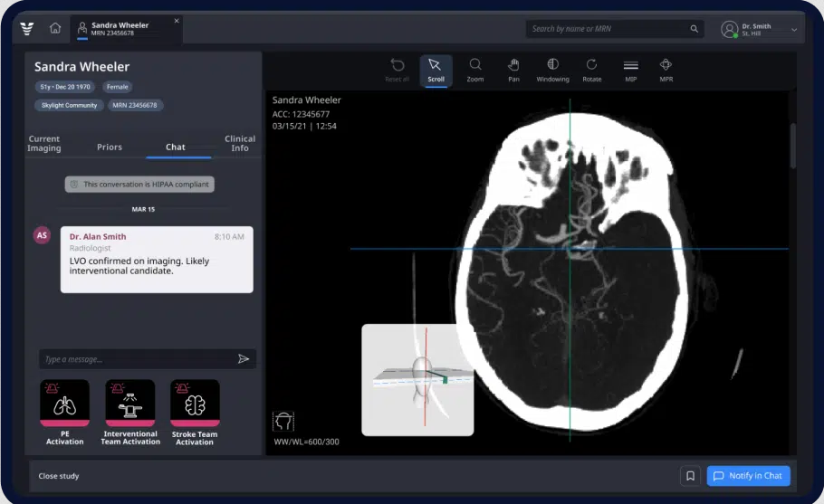Toggle the head orientation icon in viewer

283,422
